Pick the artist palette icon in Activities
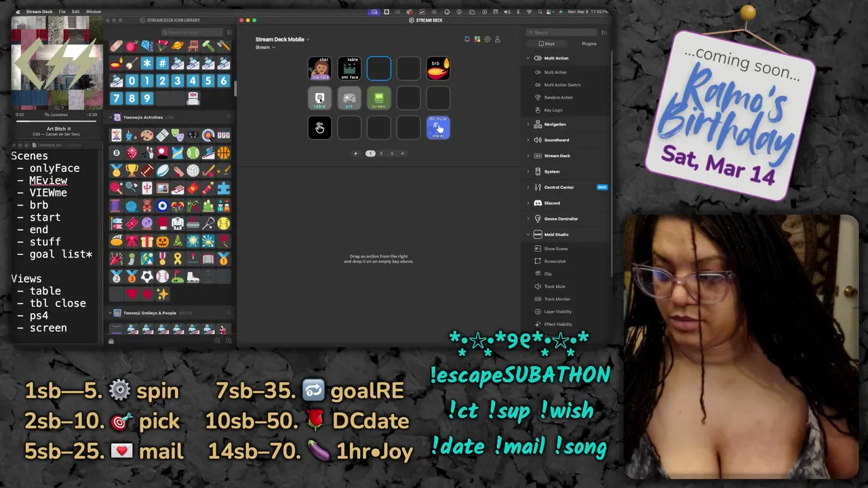Screen dimensions: 868x488 [147, 136]
